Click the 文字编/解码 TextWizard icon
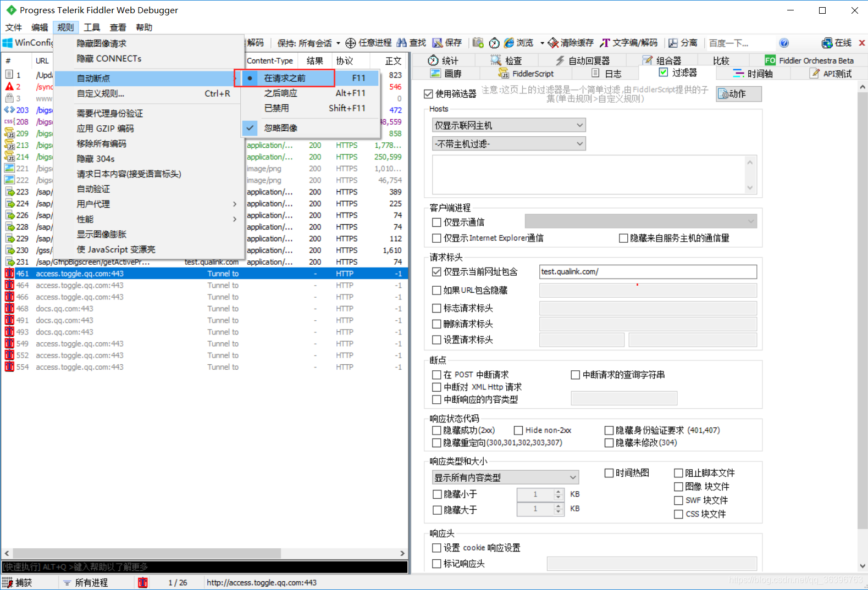Image resolution: width=868 pixels, height=590 pixels. pyautogui.click(x=605, y=43)
